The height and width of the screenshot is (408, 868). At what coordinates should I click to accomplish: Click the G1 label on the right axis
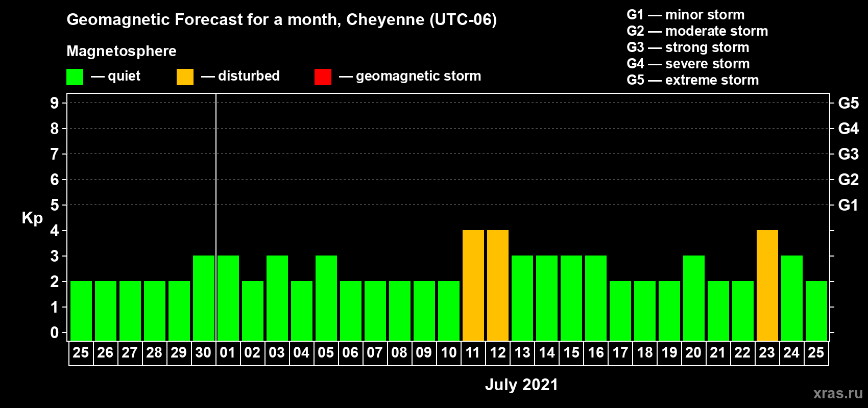[848, 205]
